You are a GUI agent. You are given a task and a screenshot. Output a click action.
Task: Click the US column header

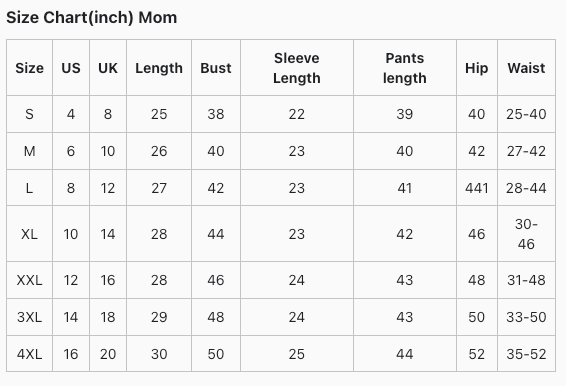tap(71, 68)
